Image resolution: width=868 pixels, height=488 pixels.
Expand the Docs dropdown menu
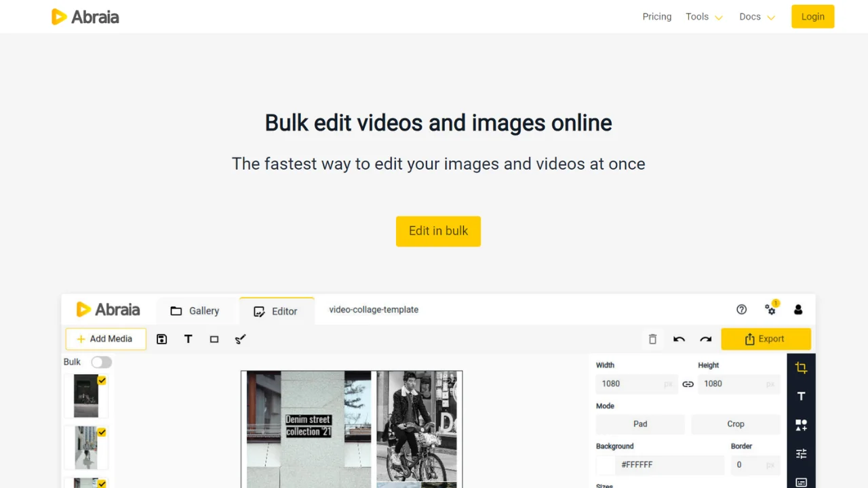[757, 17]
